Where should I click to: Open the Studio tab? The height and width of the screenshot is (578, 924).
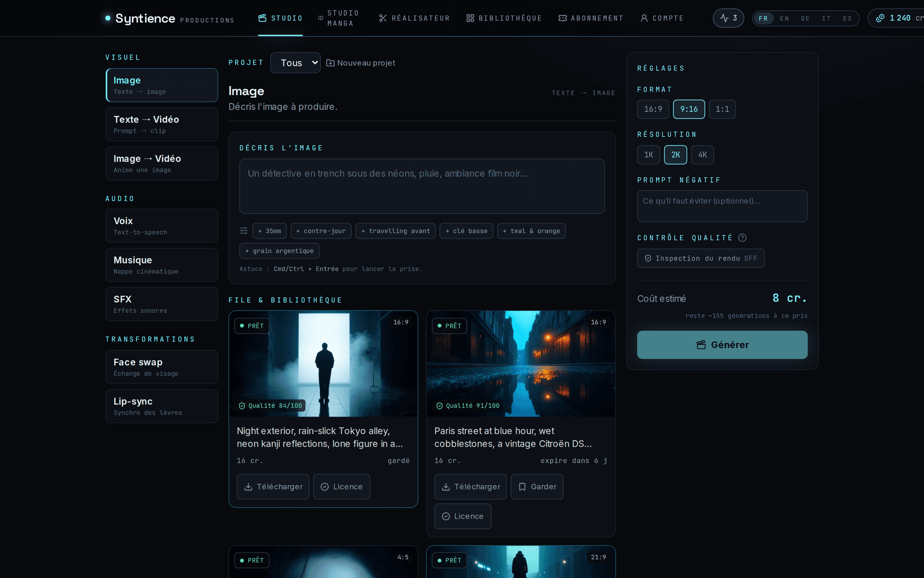[280, 18]
